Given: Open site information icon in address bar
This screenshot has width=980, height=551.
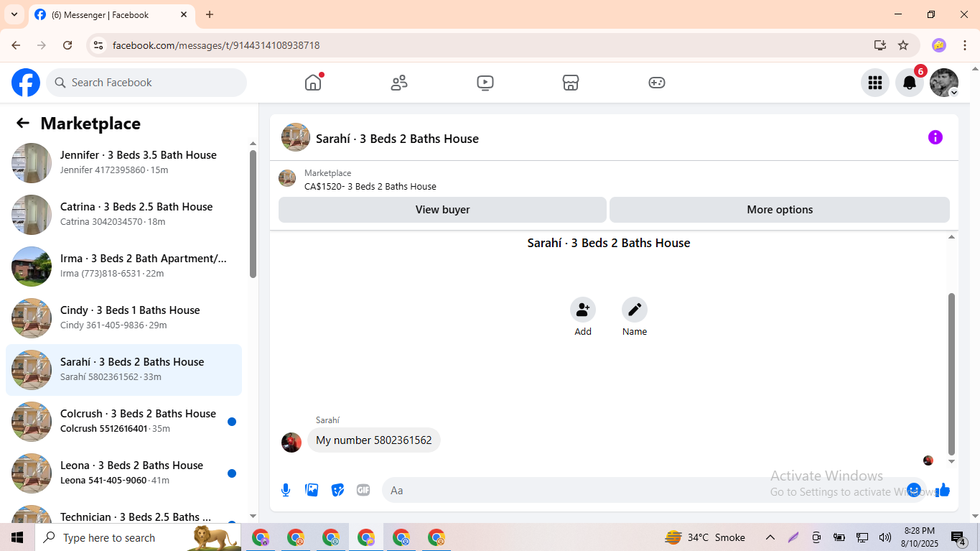Looking at the screenshot, I should click(x=98, y=45).
